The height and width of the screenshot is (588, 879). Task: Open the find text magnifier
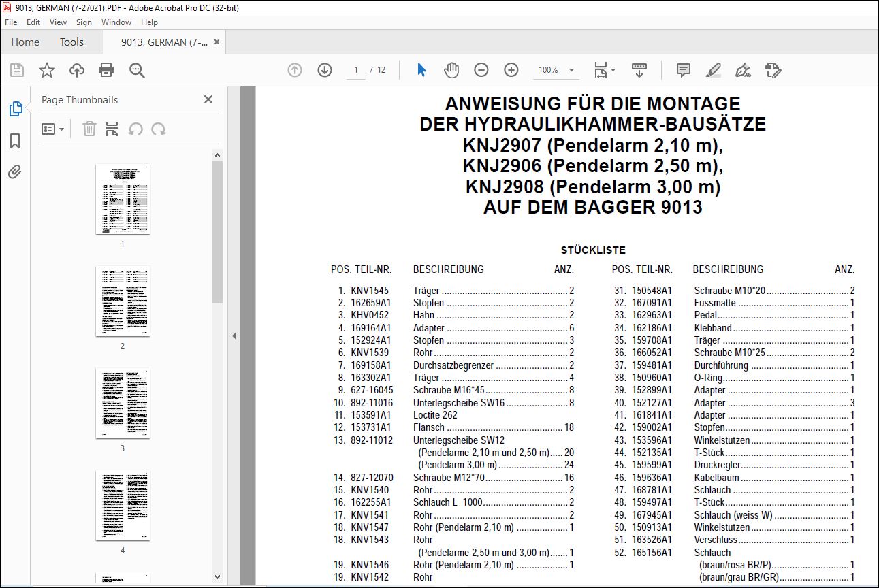point(137,70)
